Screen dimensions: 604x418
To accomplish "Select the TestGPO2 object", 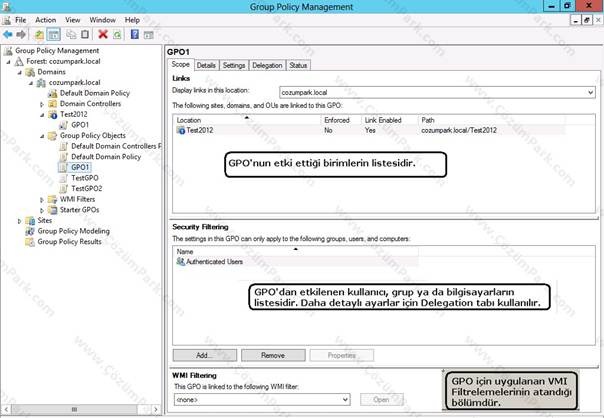I will click(x=87, y=188).
